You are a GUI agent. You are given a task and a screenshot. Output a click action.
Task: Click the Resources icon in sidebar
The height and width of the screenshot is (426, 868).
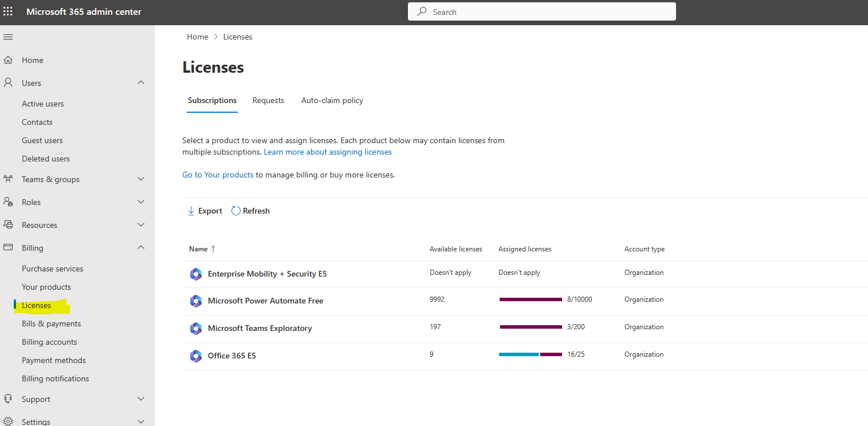click(x=8, y=224)
